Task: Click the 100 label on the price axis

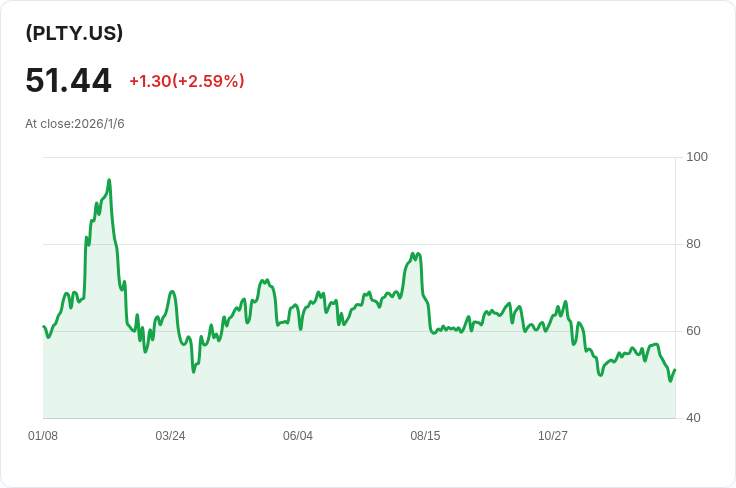Action: 697,157
